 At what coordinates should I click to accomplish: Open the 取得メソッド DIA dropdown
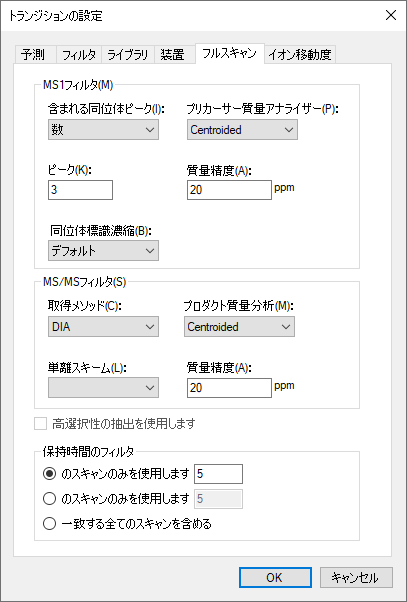pos(103,327)
